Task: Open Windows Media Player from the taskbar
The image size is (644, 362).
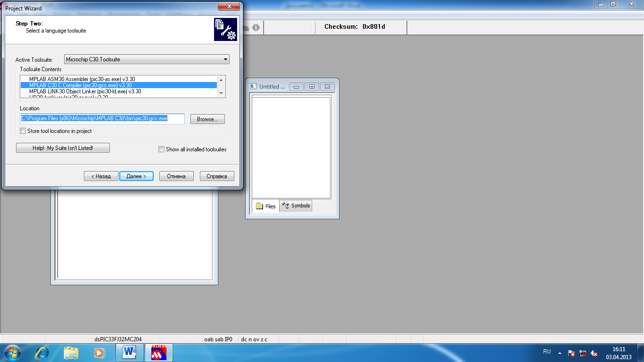Action: click(99, 352)
